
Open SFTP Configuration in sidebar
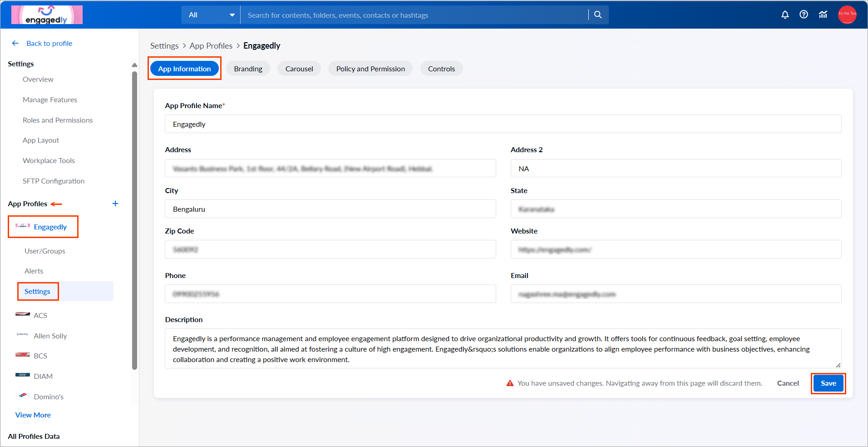click(54, 181)
